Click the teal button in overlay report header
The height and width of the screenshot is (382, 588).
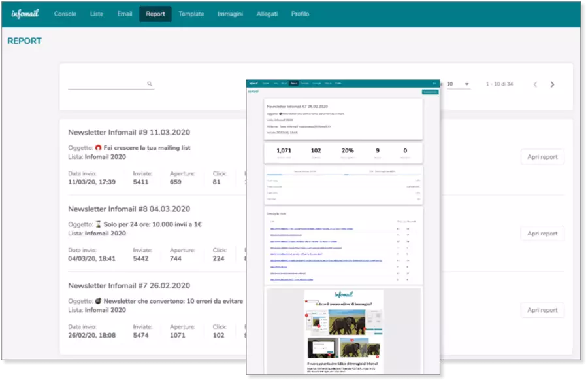tap(430, 92)
